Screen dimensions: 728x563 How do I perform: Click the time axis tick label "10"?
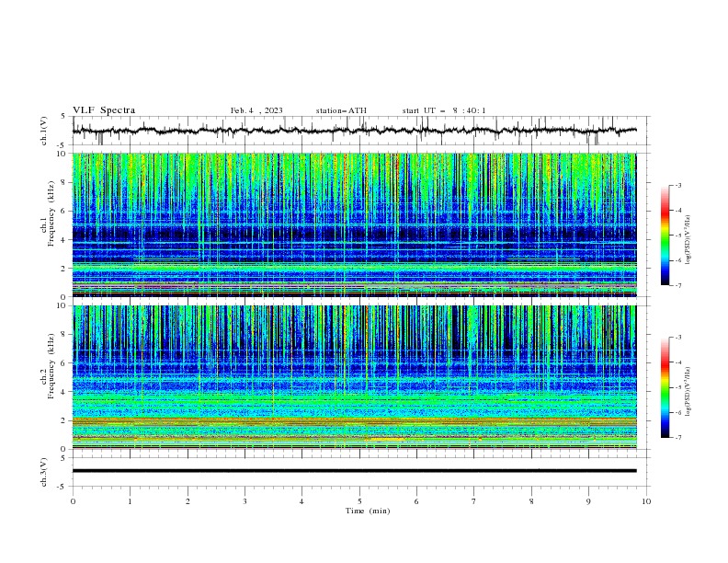pos(646,501)
